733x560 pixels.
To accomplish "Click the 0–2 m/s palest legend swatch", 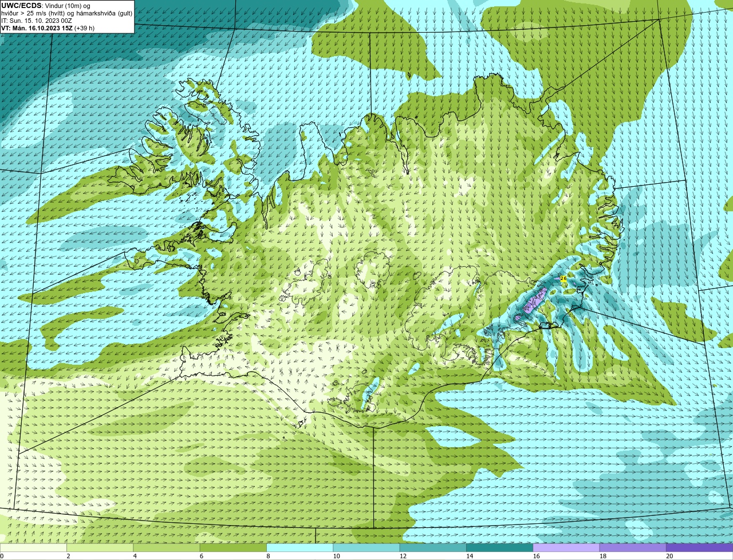I will tap(33, 547).
